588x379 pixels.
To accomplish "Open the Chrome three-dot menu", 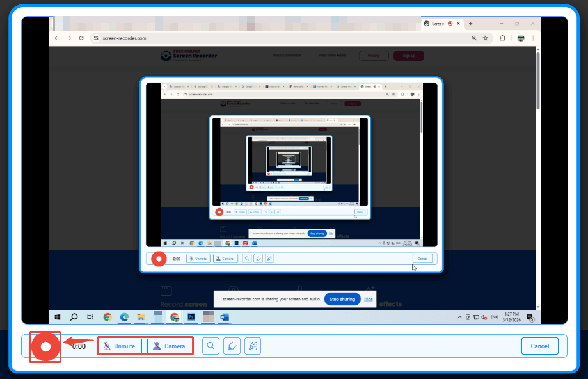I will pyautogui.click(x=534, y=38).
